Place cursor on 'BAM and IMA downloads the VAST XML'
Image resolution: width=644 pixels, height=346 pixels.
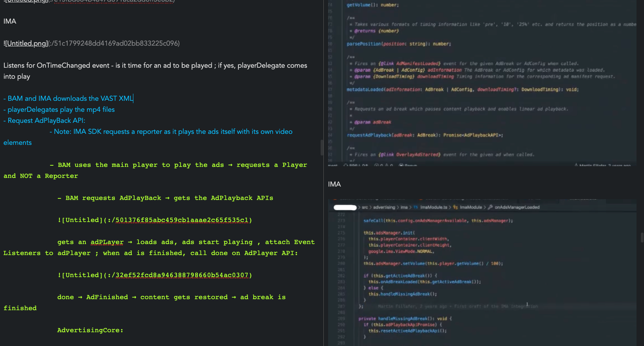point(70,98)
